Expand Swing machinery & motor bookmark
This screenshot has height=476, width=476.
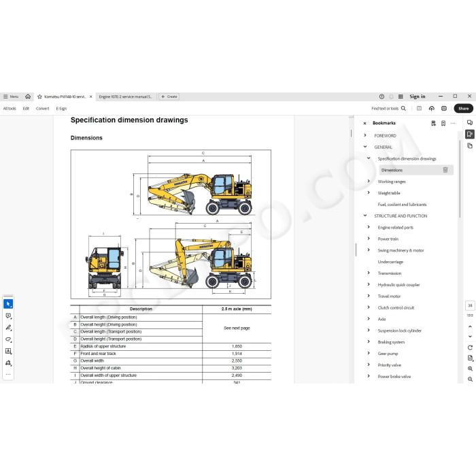click(x=369, y=250)
